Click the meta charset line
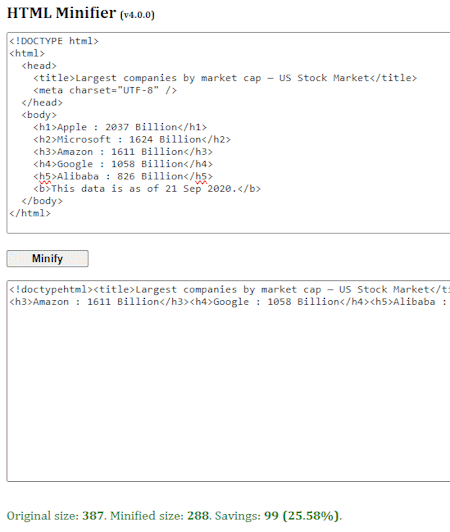This screenshot has width=450, height=532. coord(105,90)
